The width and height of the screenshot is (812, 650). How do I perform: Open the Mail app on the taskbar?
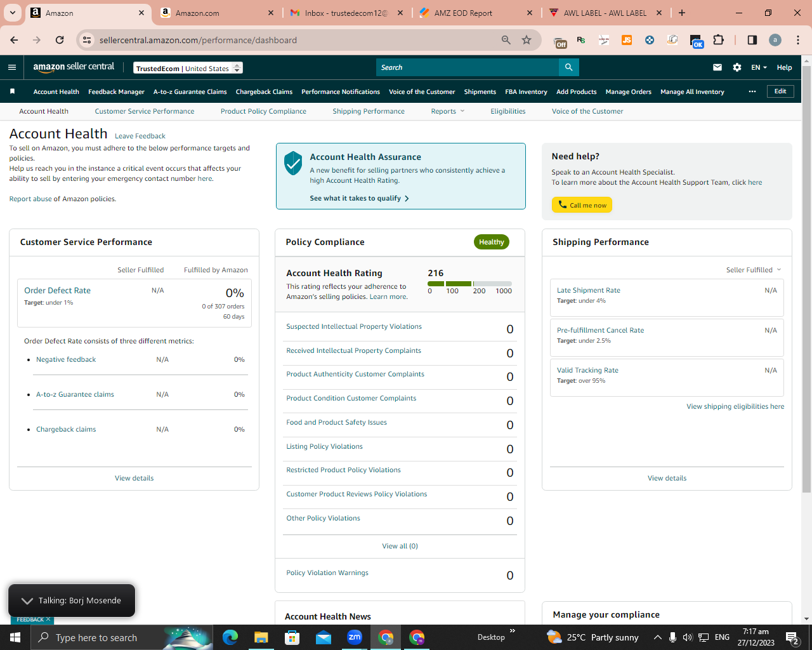324,637
